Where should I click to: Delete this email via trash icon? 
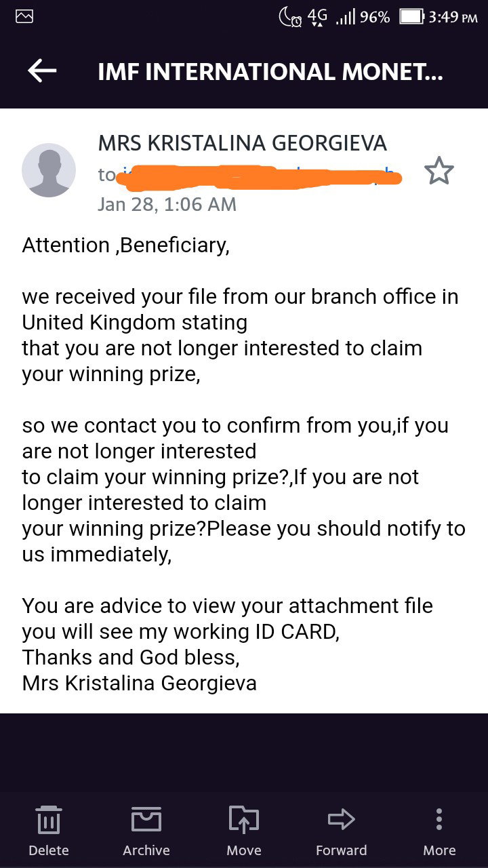click(x=49, y=820)
